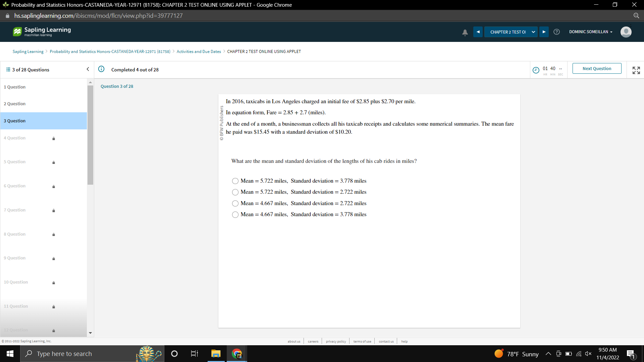Choose Mean = 4.667, Standard deviation = 3.778 option
This screenshot has width=644, height=362.
(x=235, y=215)
